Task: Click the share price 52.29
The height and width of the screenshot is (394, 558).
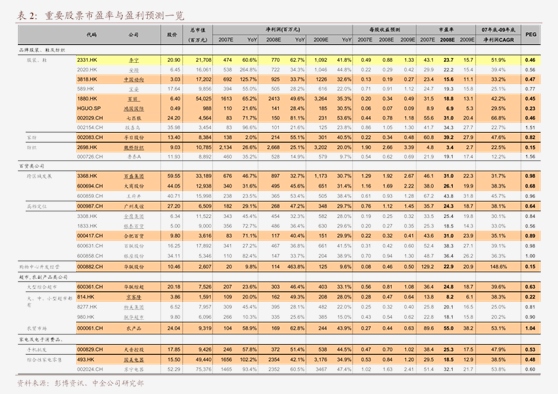Action: (x=174, y=369)
